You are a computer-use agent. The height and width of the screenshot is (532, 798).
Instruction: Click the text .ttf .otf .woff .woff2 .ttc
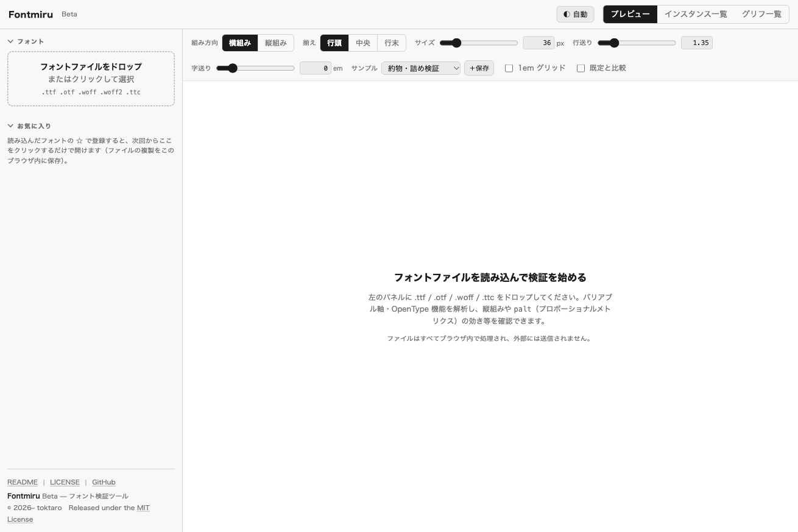[x=91, y=93]
